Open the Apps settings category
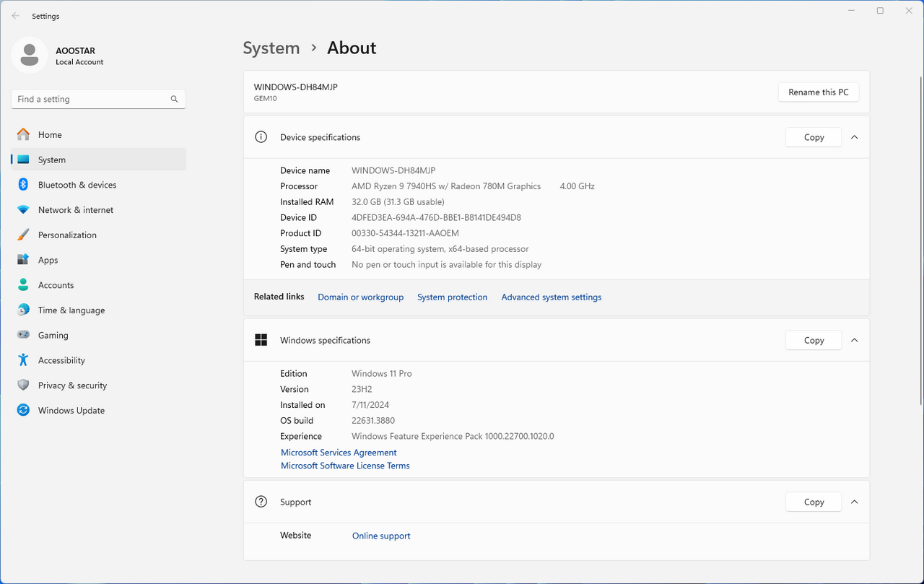The image size is (924, 584). (99, 260)
